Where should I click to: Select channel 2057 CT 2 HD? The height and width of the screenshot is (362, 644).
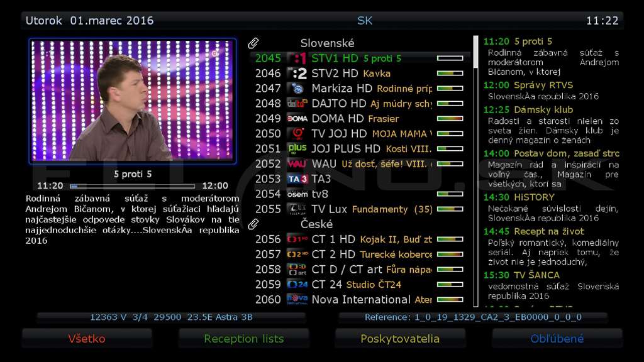359,255
